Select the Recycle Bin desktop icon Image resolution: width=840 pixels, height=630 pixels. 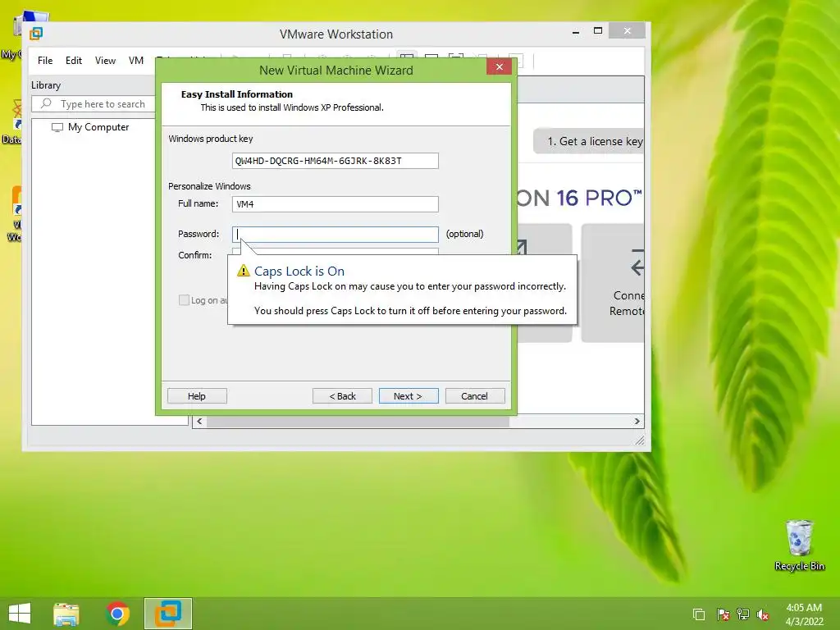pos(799,546)
